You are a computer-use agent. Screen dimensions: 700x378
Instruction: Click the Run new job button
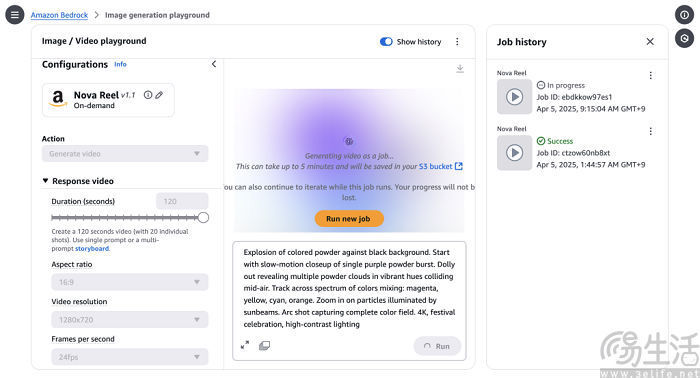pos(348,219)
